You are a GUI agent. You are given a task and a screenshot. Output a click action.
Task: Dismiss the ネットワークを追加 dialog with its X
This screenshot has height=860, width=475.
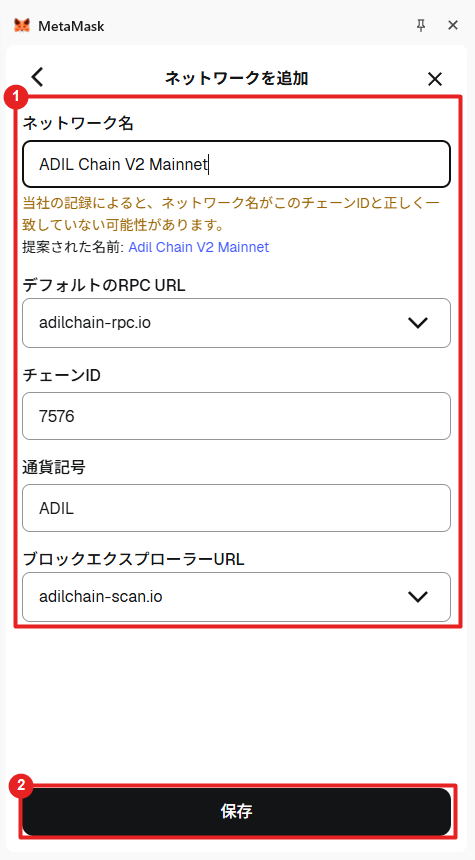(434, 79)
